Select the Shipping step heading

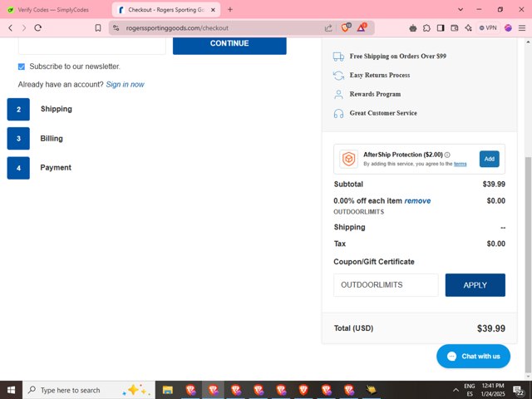click(x=57, y=109)
